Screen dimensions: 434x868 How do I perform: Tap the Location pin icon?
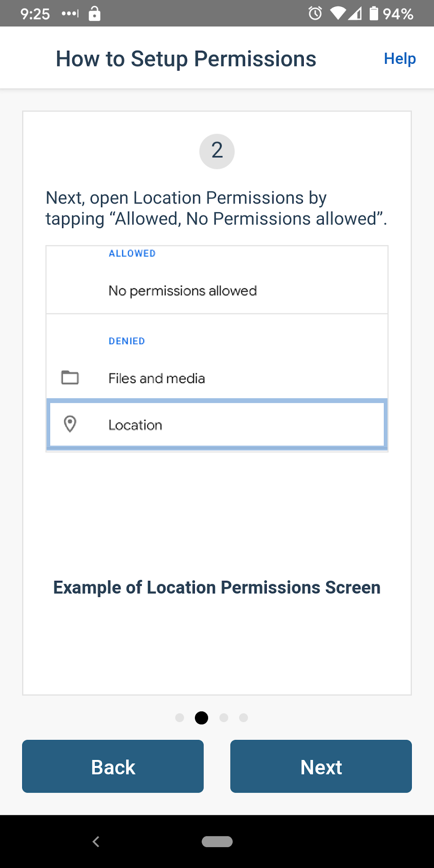[x=70, y=424]
